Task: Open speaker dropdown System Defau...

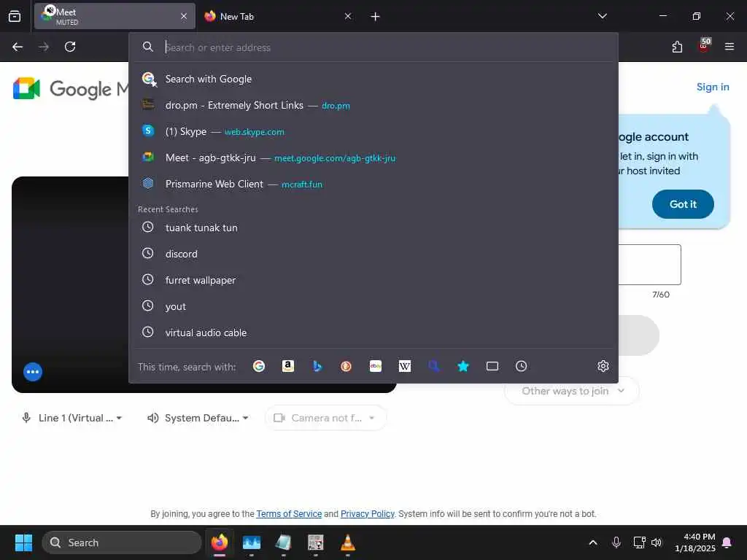Action: pos(198,418)
